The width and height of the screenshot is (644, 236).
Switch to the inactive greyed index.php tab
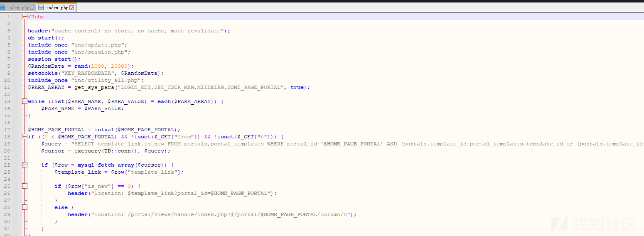tap(18, 7)
